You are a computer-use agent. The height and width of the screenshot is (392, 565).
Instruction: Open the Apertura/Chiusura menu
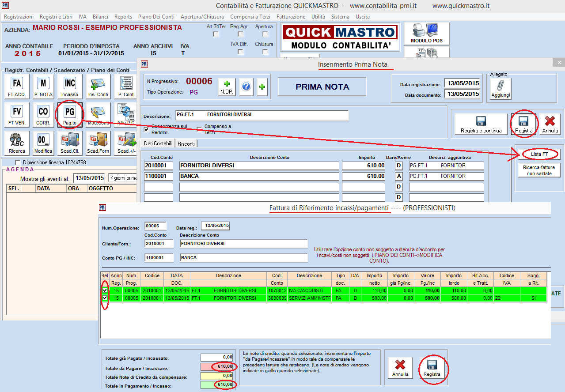202,16
